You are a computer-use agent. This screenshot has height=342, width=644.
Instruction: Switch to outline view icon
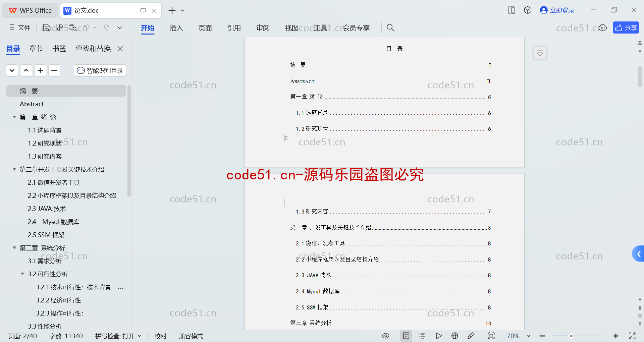pyautogui.click(x=422, y=336)
